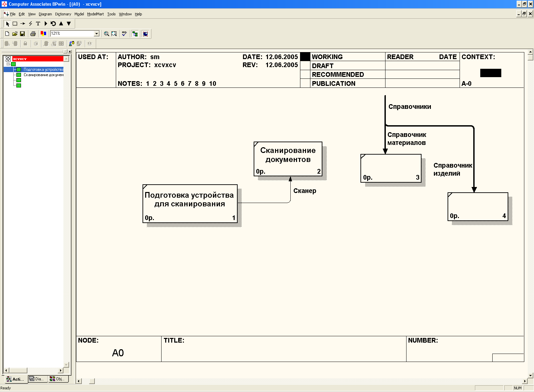Open the zoom percentage dropdown

[97, 34]
